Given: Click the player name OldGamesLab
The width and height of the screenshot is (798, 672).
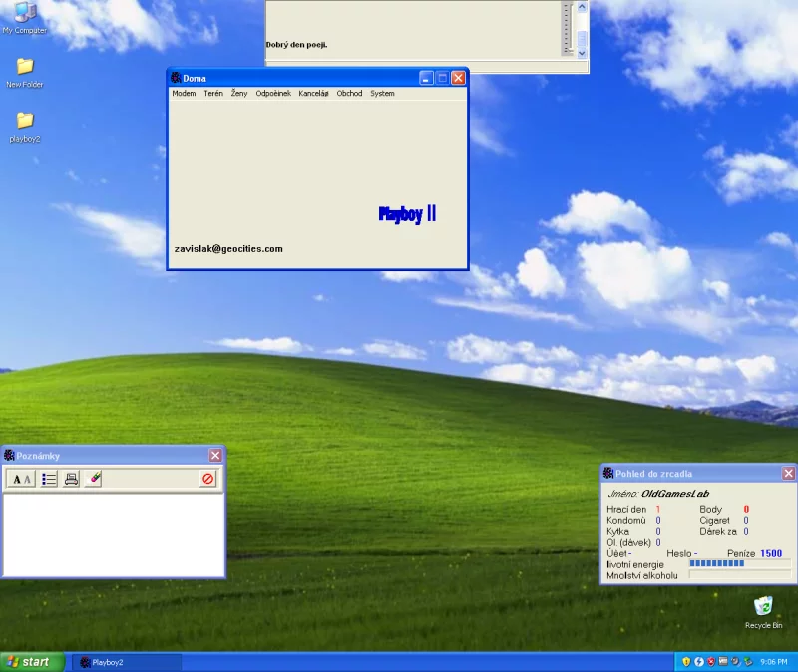Looking at the screenshot, I should [675, 494].
